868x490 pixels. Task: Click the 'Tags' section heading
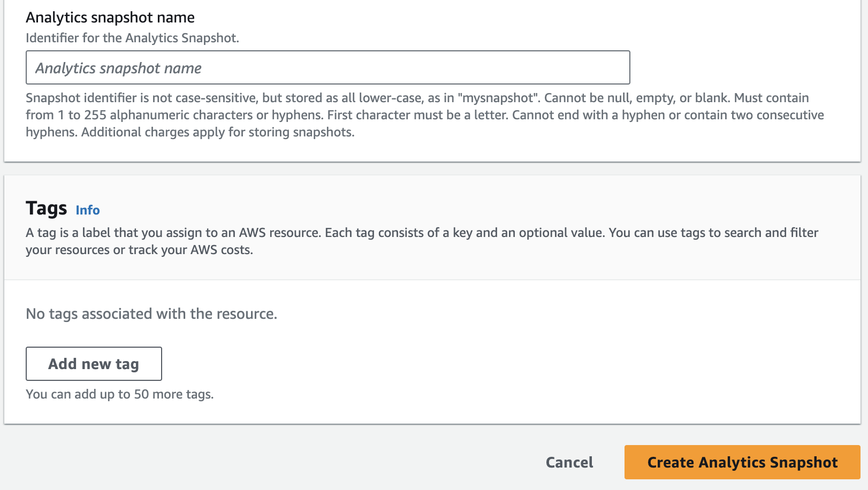pos(47,208)
